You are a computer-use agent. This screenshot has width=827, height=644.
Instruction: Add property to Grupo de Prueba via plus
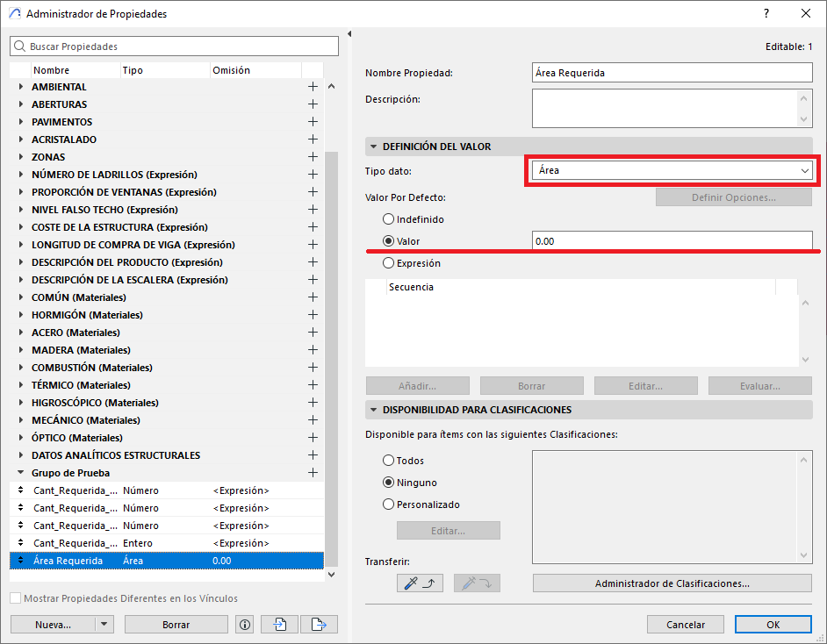tap(312, 473)
